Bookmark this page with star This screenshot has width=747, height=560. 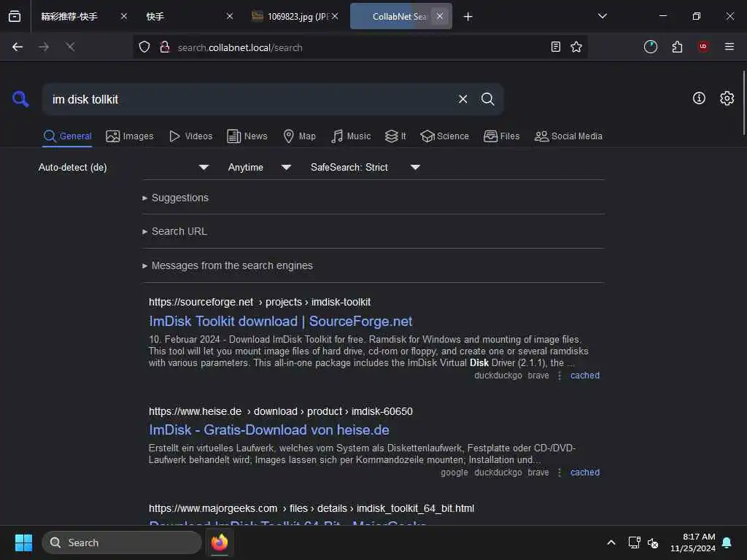click(x=576, y=47)
